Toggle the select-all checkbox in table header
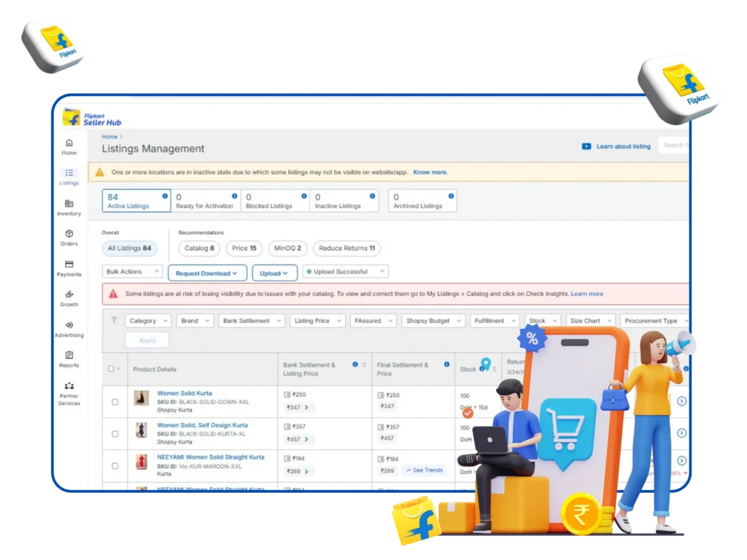747x560 pixels. coord(112,369)
